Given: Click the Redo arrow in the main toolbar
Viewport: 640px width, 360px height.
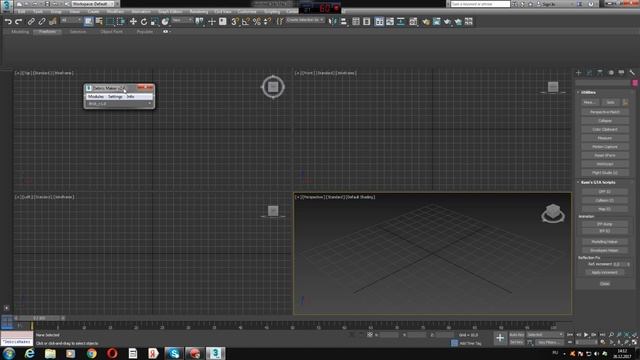Looking at the screenshot, I should click(x=18, y=22).
